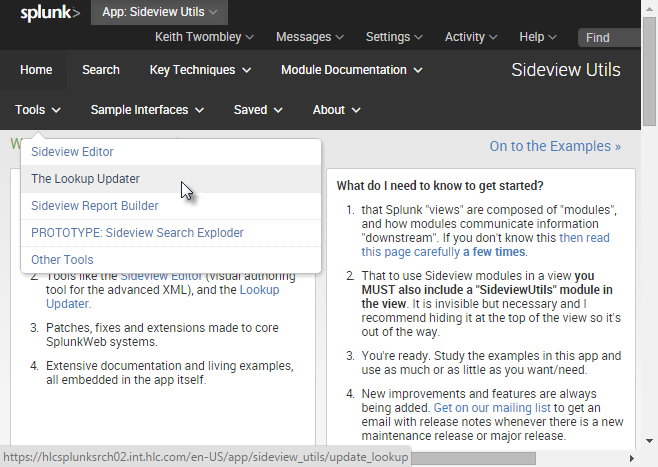Open the Lookup Updater link in body text
Viewport: 658px width, 467px height.
click(x=259, y=290)
